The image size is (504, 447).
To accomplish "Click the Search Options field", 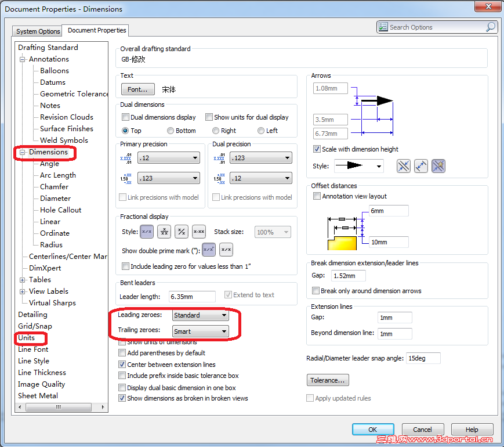I will pyautogui.click(x=436, y=27).
